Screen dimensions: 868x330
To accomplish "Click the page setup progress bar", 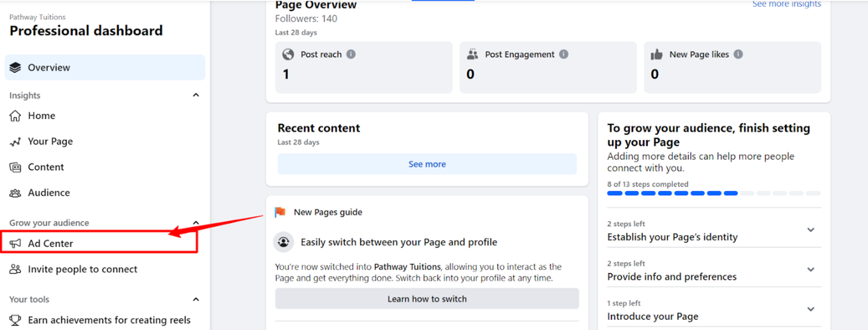I will point(714,193).
